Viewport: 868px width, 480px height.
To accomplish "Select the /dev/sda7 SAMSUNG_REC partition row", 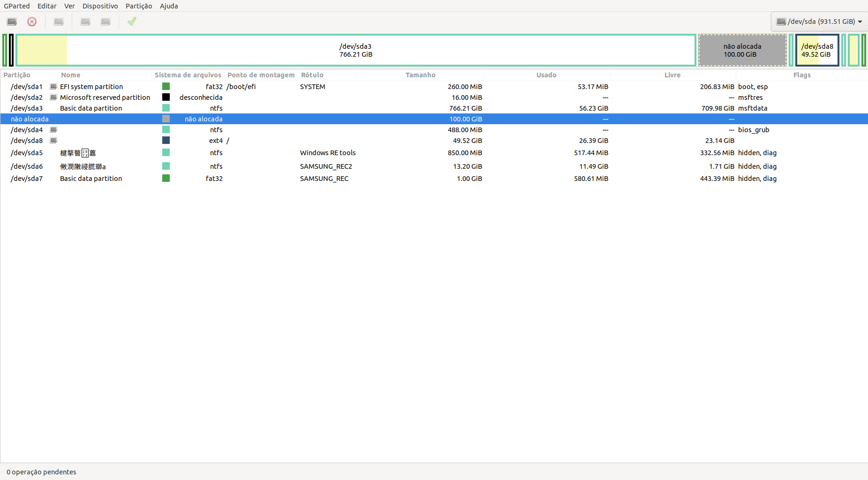I will [x=324, y=179].
